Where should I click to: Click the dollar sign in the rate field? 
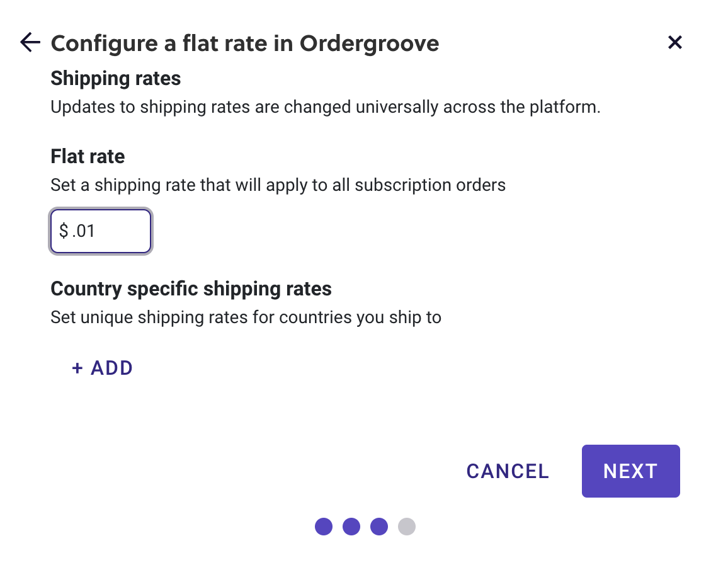(x=64, y=231)
